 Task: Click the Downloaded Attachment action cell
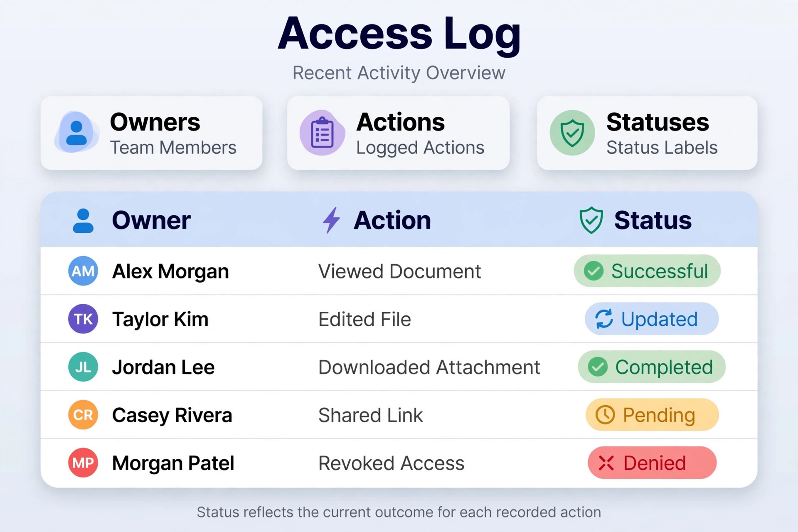pyautogui.click(x=429, y=367)
